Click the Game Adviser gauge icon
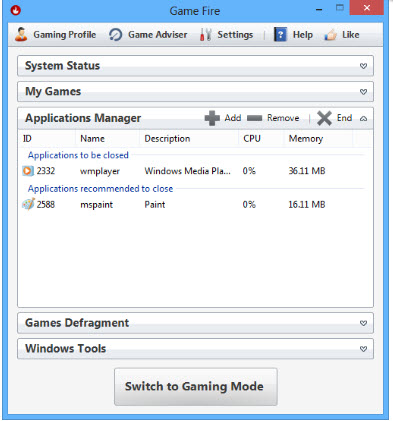This screenshot has height=421, width=393. pyautogui.click(x=116, y=35)
